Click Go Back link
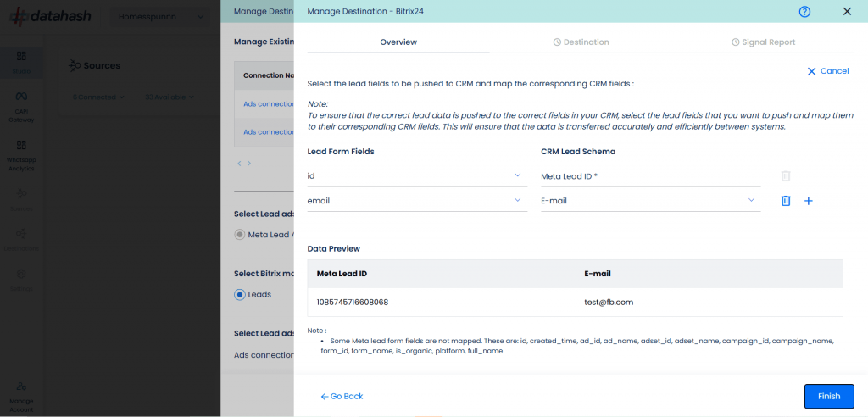Viewport: 868px width, 417px height. coord(342,397)
